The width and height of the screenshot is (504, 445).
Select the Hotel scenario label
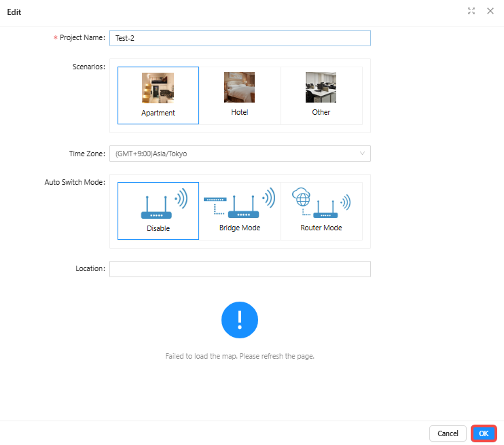click(239, 112)
